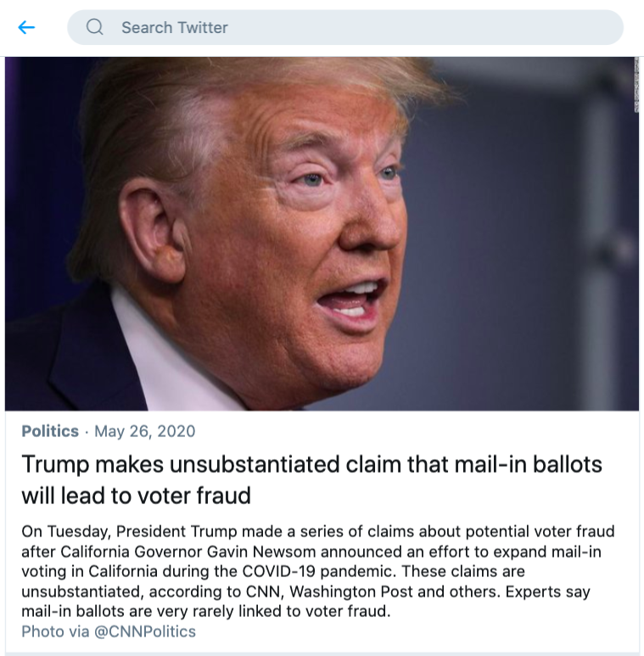The height and width of the screenshot is (656, 644).
Task: Click the vertical photo credit watermark on image
Action: click(635, 85)
